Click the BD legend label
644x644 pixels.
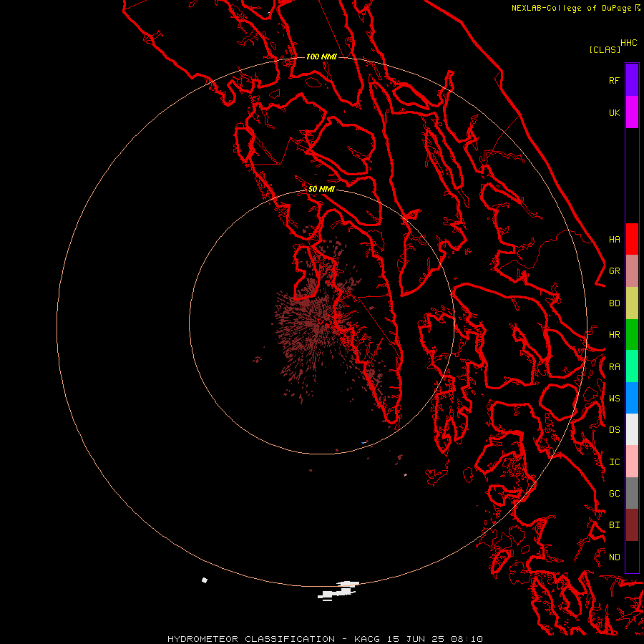click(x=614, y=303)
